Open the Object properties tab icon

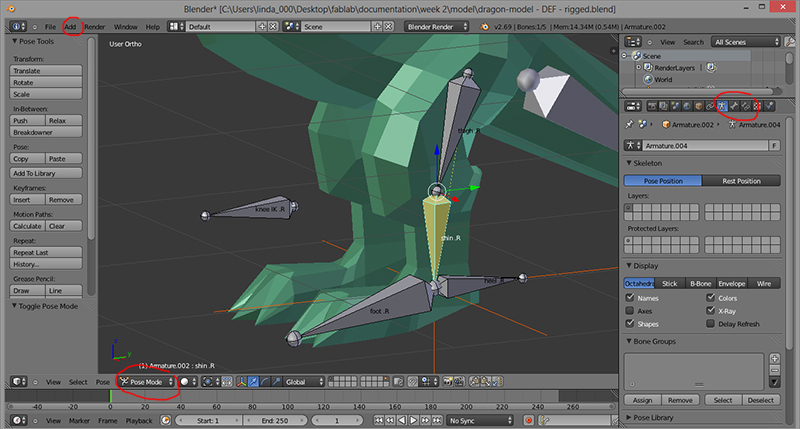698,106
